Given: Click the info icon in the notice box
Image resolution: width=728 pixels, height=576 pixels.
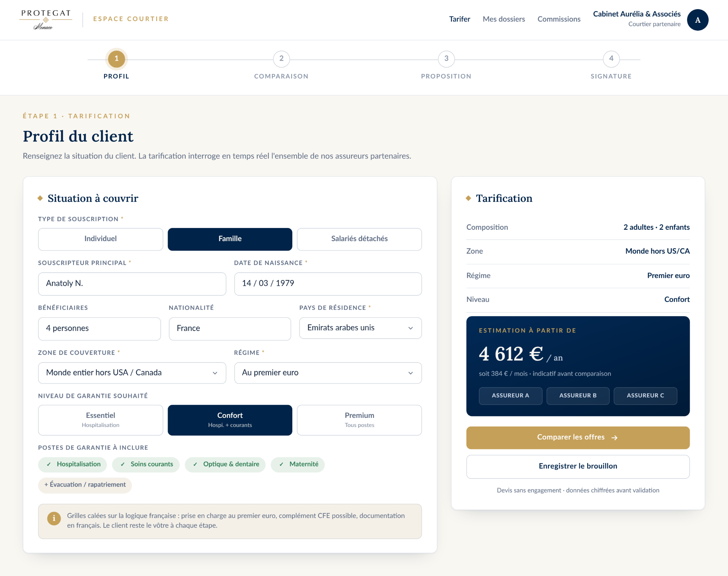Looking at the screenshot, I should pyautogui.click(x=54, y=518).
